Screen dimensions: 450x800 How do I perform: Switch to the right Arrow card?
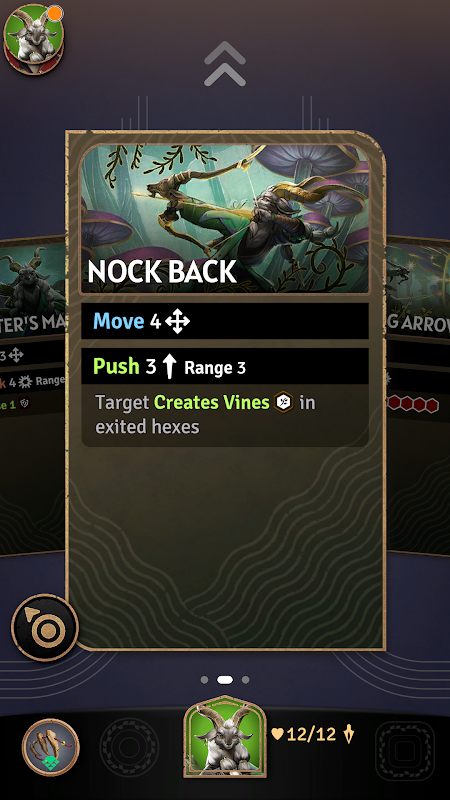418,395
